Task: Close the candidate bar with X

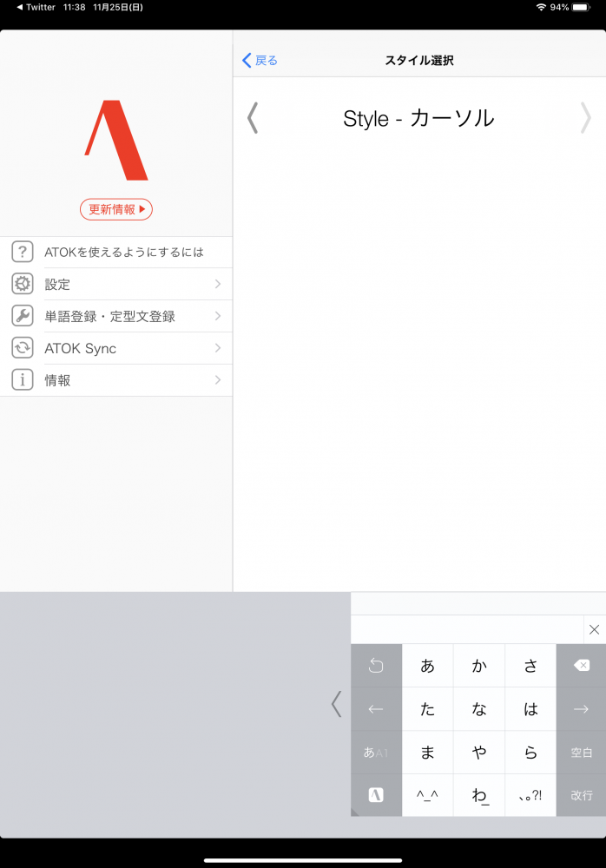Action: tap(594, 629)
